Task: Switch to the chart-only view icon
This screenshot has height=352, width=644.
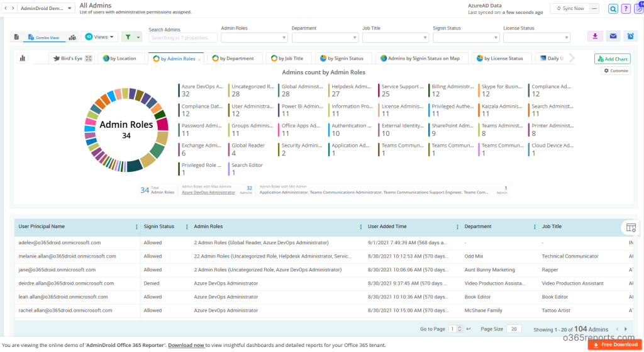Action: [x=72, y=37]
